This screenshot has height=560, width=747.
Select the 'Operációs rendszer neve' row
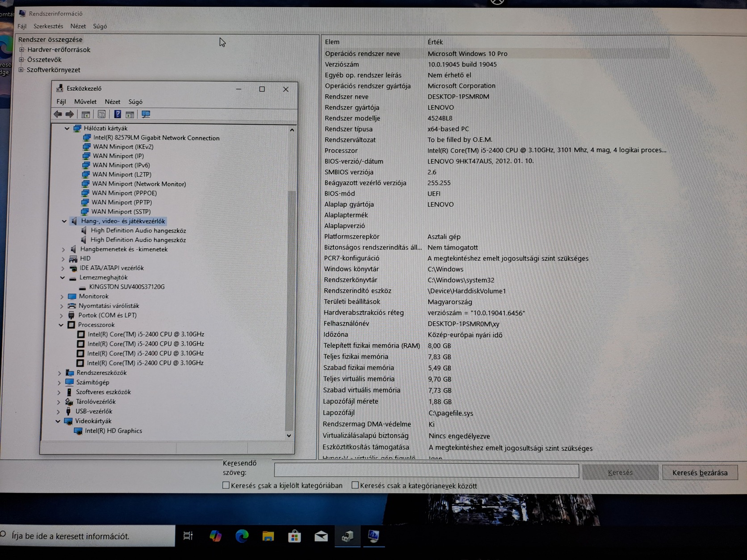point(496,54)
